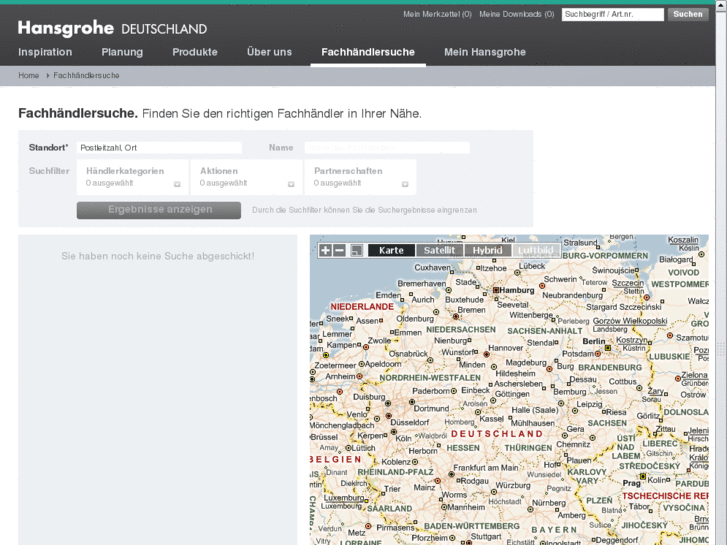
Task: Click the Hamburg city marker on map
Action: click(x=496, y=290)
